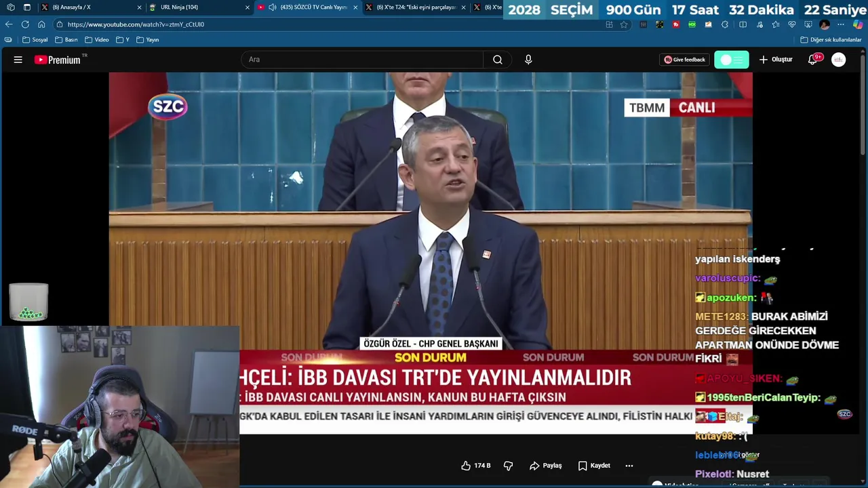The width and height of the screenshot is (868, 488).
Task: Click chat username kutay98
Action: point(715,436)
